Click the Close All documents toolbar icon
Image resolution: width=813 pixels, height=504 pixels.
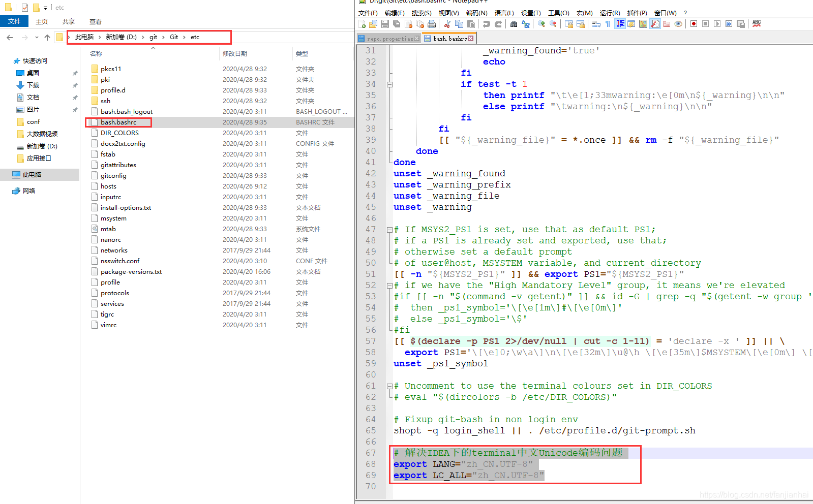420,24
